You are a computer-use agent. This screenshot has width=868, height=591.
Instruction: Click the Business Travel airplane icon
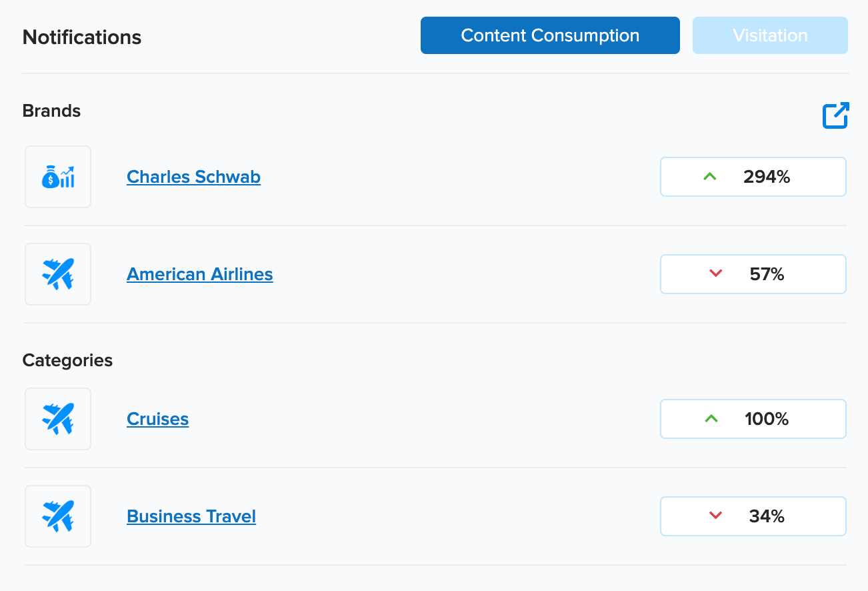[58, 516]
